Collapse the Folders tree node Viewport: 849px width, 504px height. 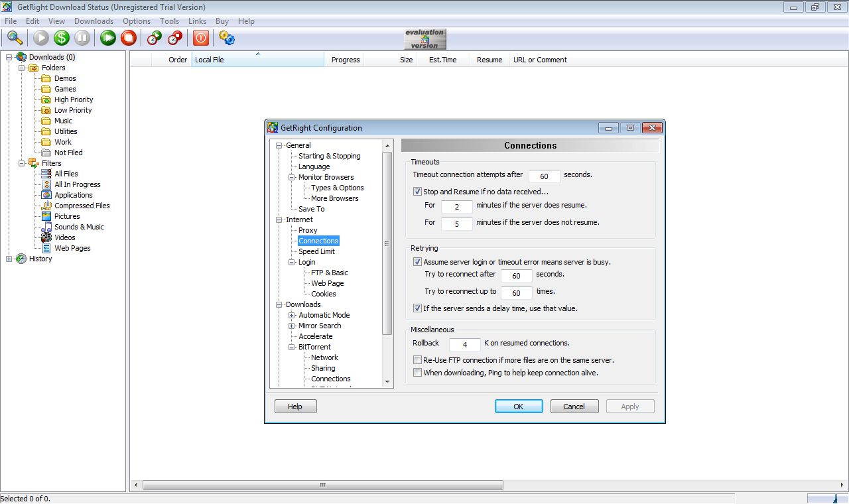click(x=22, y=68)
